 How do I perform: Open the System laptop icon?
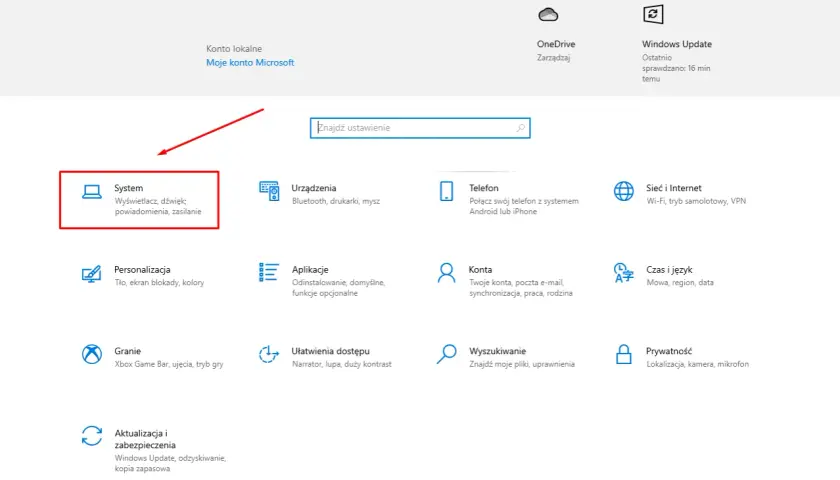[x=92, y=191]
